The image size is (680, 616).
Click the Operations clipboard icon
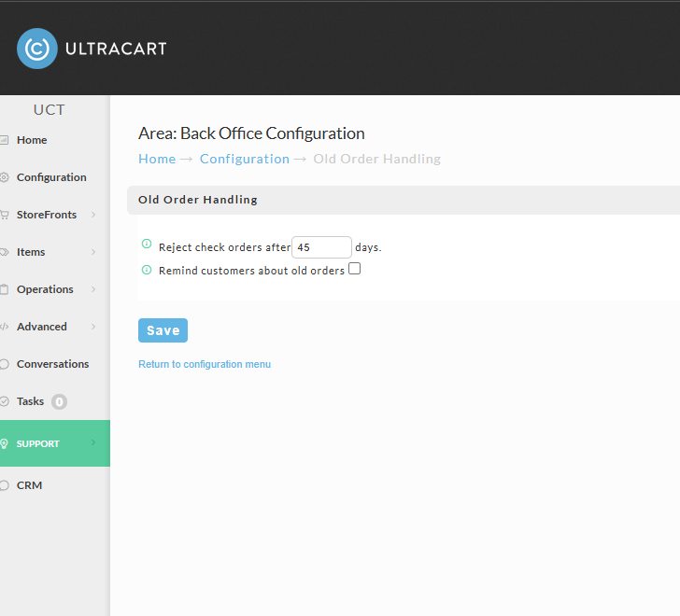(5, 289)
